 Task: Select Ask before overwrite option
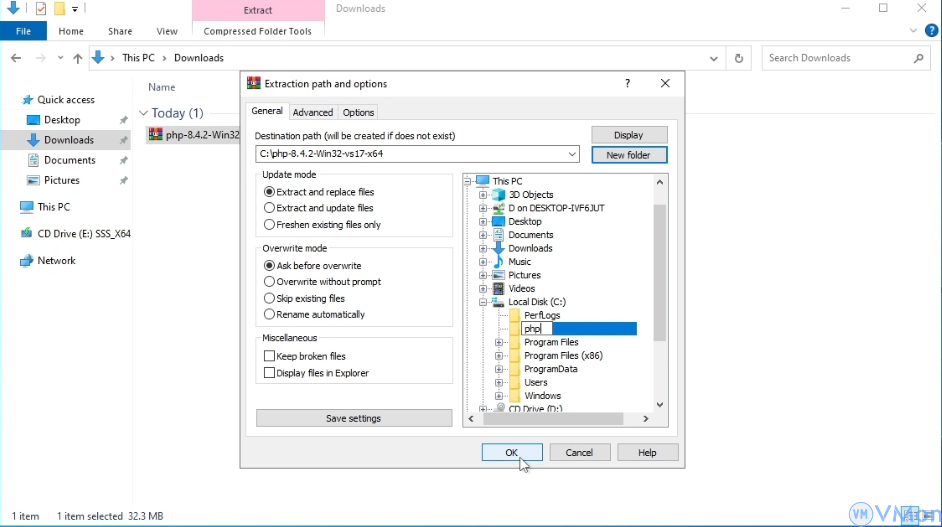[269, 266]
